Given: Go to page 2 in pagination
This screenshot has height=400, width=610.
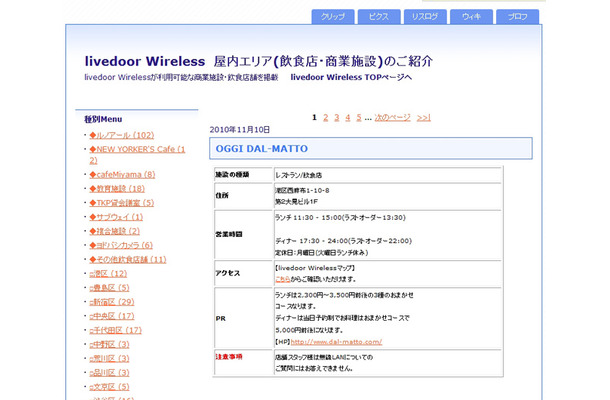Looking at the screenshot, I should coord(326,117).
